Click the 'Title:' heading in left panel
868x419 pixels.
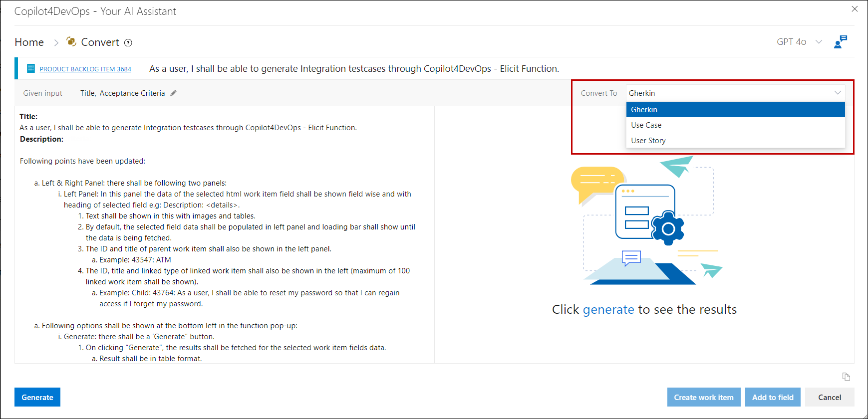[28, 117]
